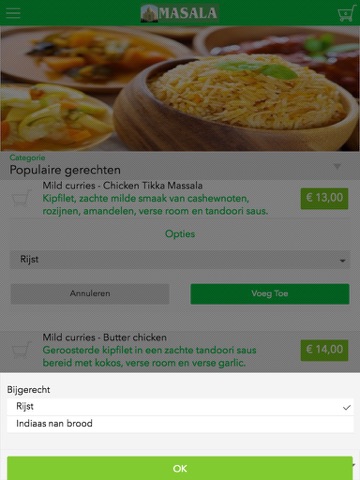The height and width of the screenshot is (480, 360).
Task: Click the € 14,00 price tag
Action: point(324,350)
